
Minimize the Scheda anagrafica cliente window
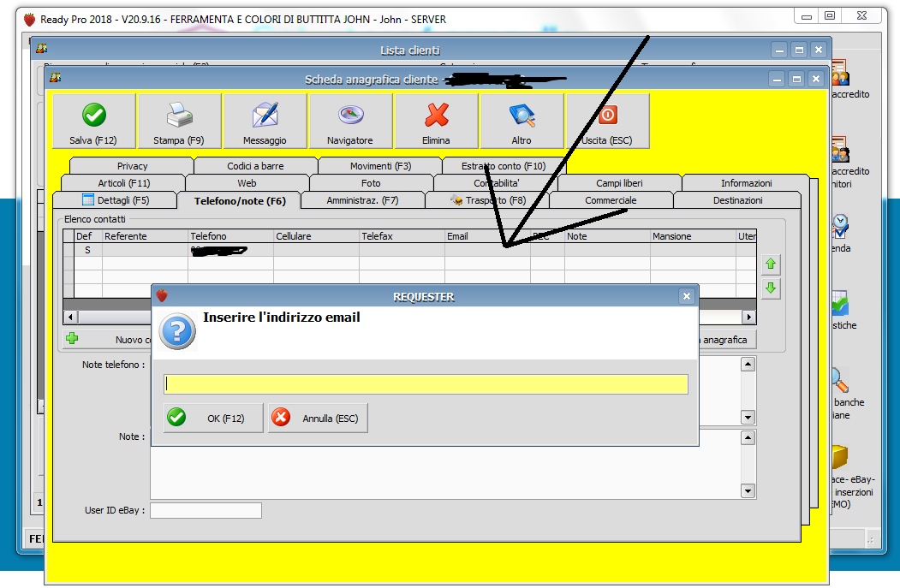click(778, 79)
